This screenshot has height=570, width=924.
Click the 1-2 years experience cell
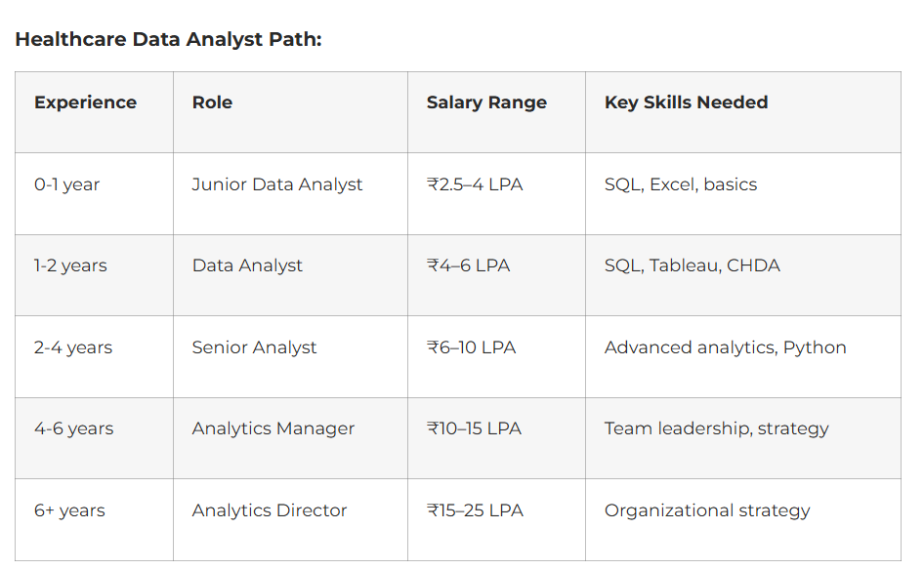point(70,265)
